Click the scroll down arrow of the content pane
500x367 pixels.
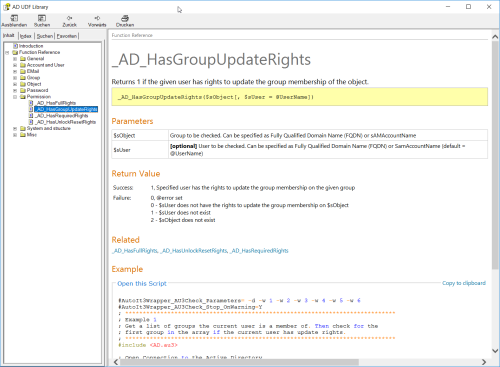click(x=495, y=351)
